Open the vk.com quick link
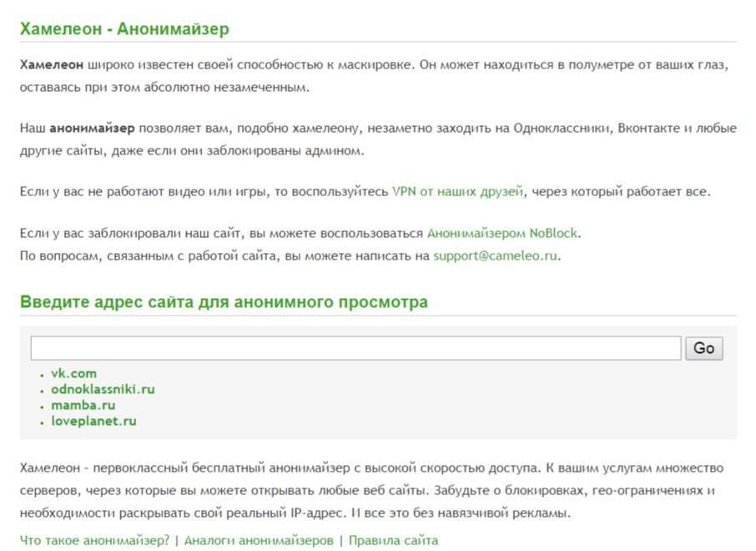 click(73, 373)
